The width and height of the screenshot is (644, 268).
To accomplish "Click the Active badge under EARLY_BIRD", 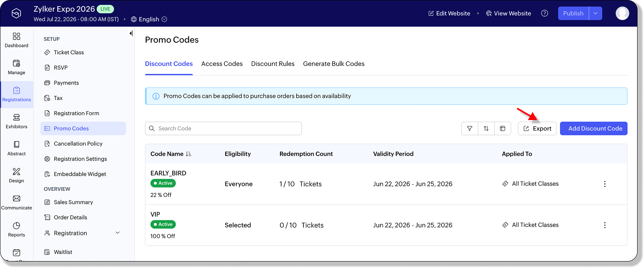I will [x=163, y=183].
